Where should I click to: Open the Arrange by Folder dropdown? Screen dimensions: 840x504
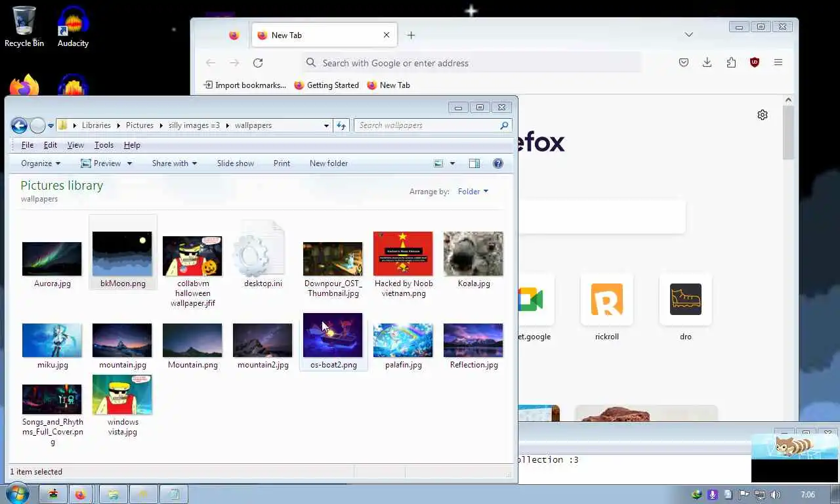click(473, 192)
